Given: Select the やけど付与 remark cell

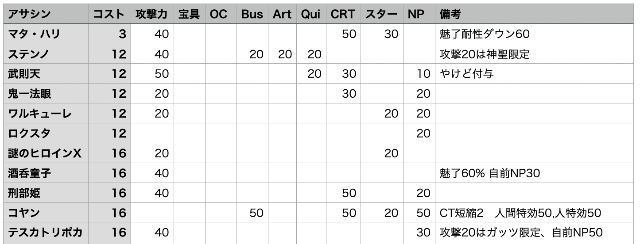Looking at the screenshot, I should pos(467,74).
